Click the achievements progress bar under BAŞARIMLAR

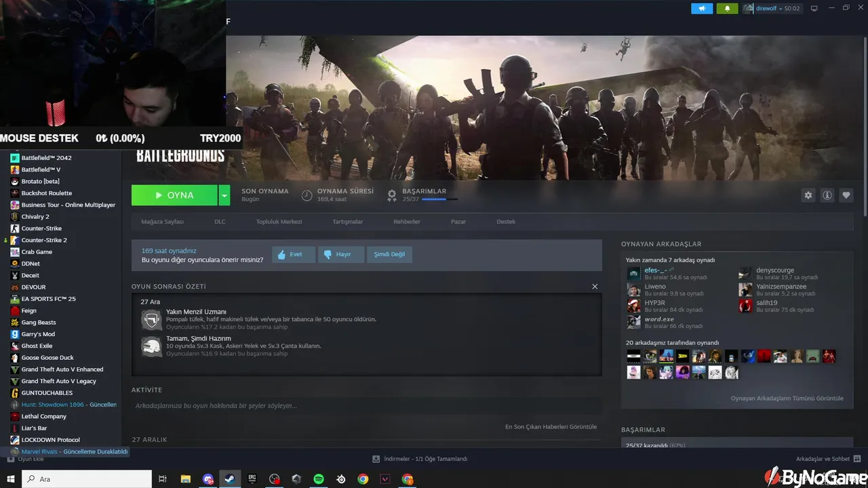(x=439, y=199)
